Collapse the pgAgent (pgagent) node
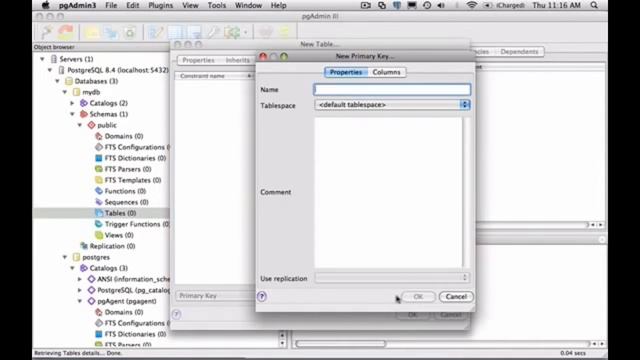 [x=80, y=301]
